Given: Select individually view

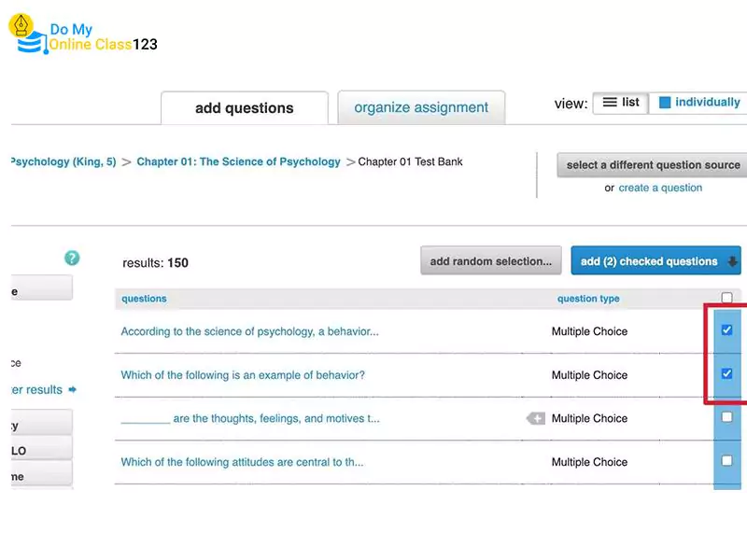Looking at the screenshot, I should pos(698,103).
